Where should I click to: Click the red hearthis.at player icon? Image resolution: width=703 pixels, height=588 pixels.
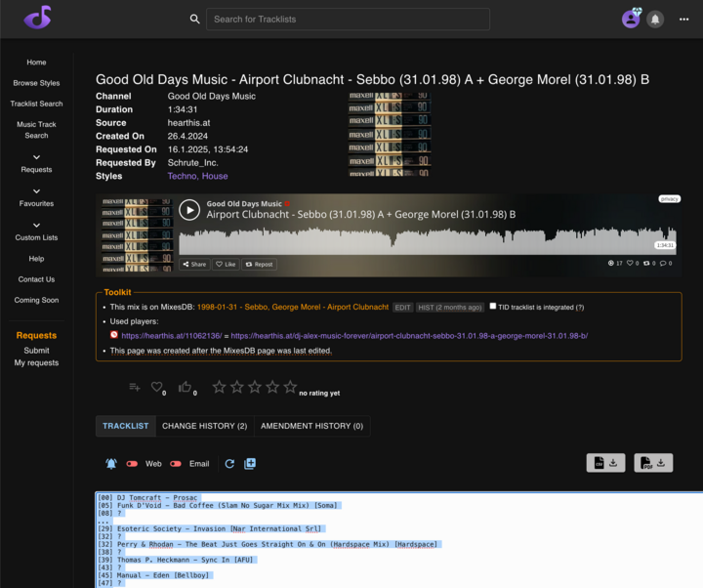point(114,335)
